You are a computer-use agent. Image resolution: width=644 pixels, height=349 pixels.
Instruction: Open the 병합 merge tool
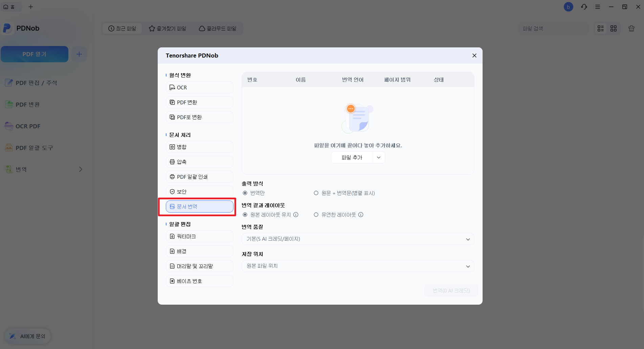[x=199, y=147]
